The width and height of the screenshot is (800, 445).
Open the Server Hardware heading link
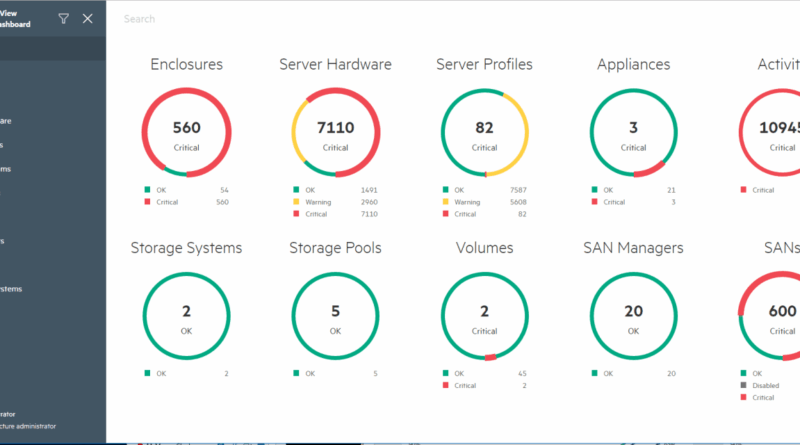(x=335, y=65)
